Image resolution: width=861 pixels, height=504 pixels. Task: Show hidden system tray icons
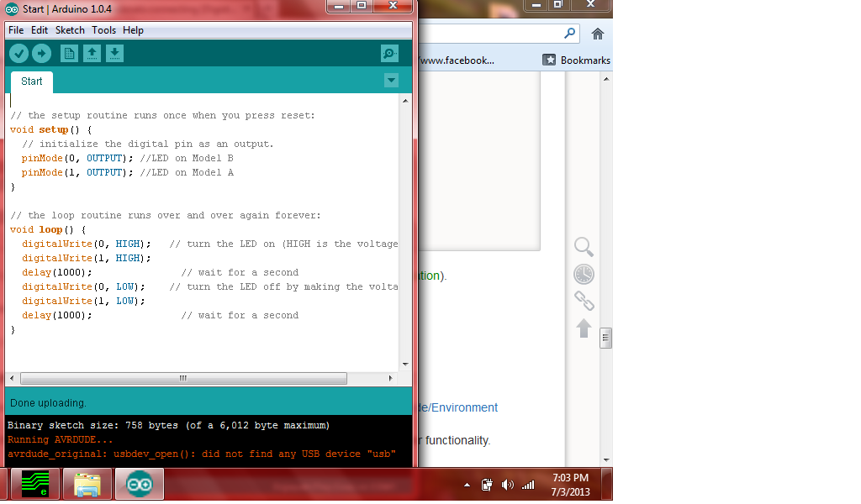coord(467,485)
